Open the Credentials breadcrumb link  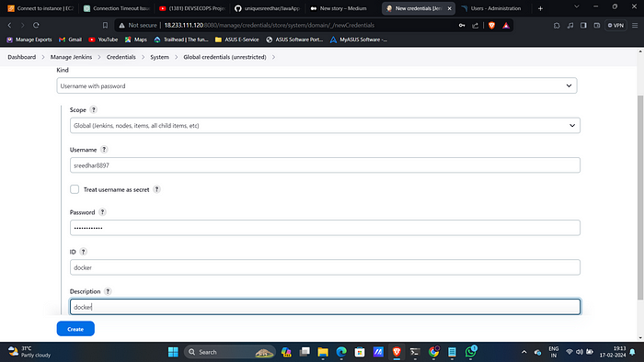pyautogui.click(x=121, y=57)
